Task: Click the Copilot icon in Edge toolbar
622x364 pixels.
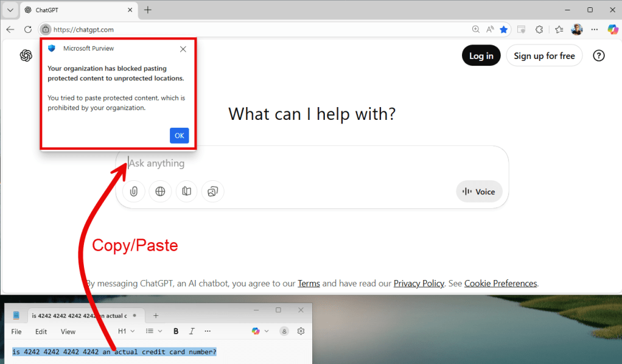Action: [x=613, y=29]
